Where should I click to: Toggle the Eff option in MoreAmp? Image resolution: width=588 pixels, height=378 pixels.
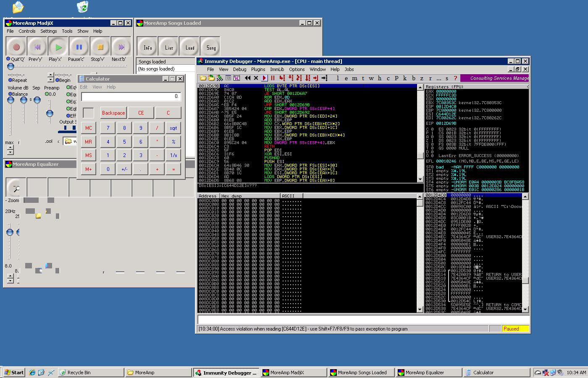click(68, 115)
